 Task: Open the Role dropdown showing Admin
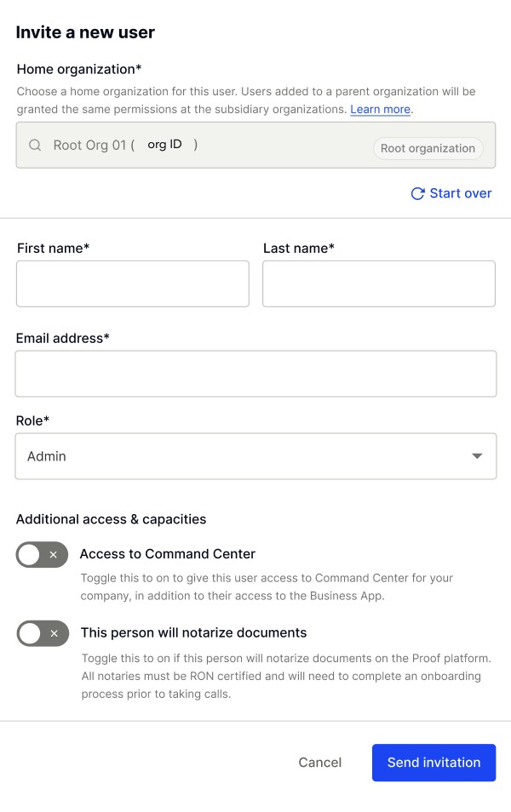[x=255, y=455]
